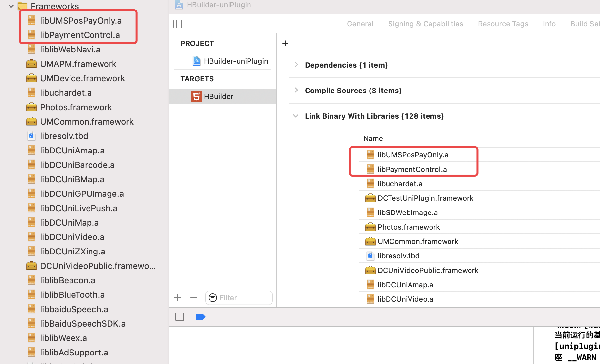Click the Filter targets field
The width and height of the screenshot is (600, 364).
[239, 298]
